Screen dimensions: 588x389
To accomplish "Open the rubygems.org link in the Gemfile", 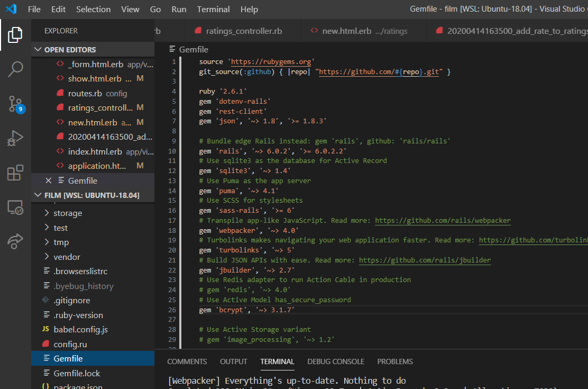I will [x=271, y=61].
